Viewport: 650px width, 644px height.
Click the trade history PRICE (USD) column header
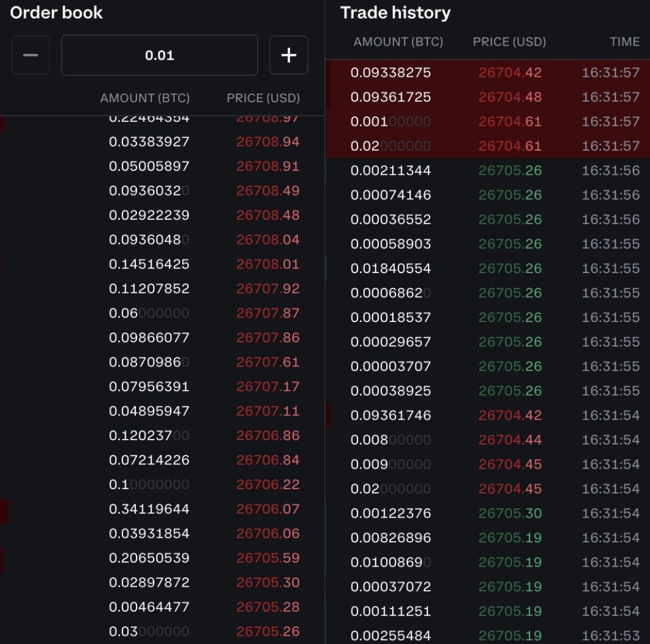click(x=509, y=42)
